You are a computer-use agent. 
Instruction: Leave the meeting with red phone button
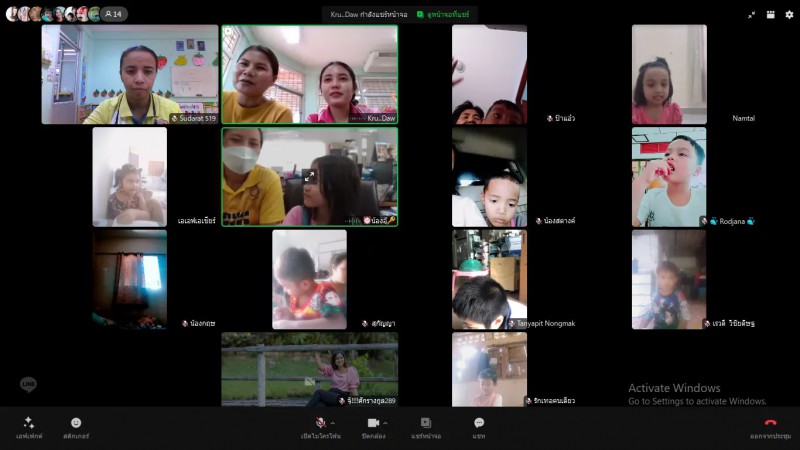(770, 423)
